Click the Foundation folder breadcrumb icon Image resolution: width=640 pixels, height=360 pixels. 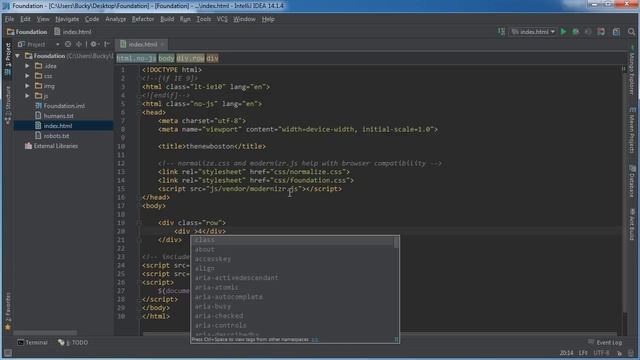[x=11, y=31]
